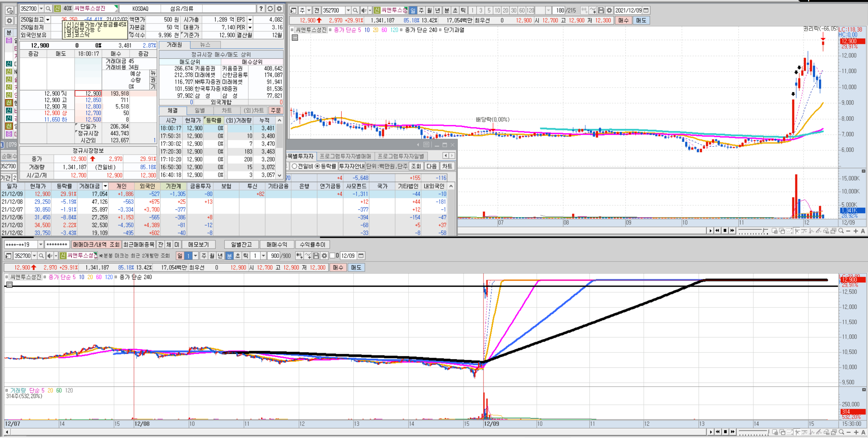Screen dimensions: 868x438
Task: Rewind replay in minute chart
Action: tap(718, 432)
